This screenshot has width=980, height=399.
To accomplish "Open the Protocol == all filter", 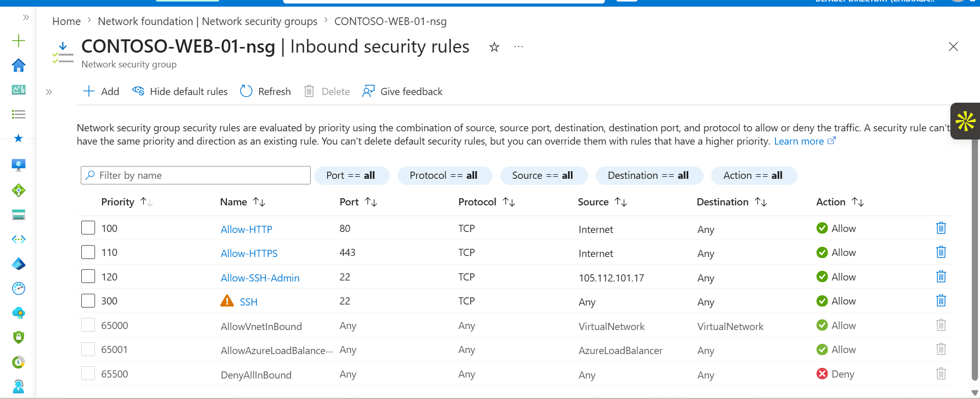I will tap(445, 175).
